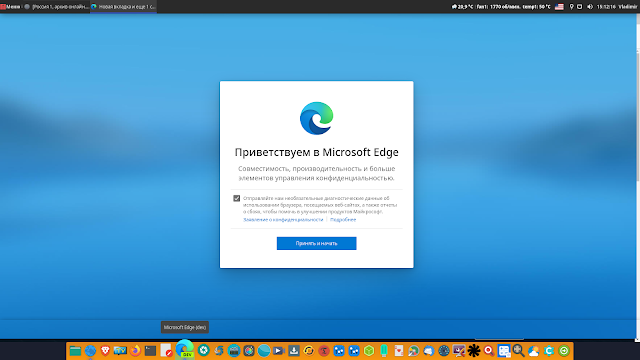Open the Меню button in the top panel
The image size is (640, 360).
tap(10, 7)
